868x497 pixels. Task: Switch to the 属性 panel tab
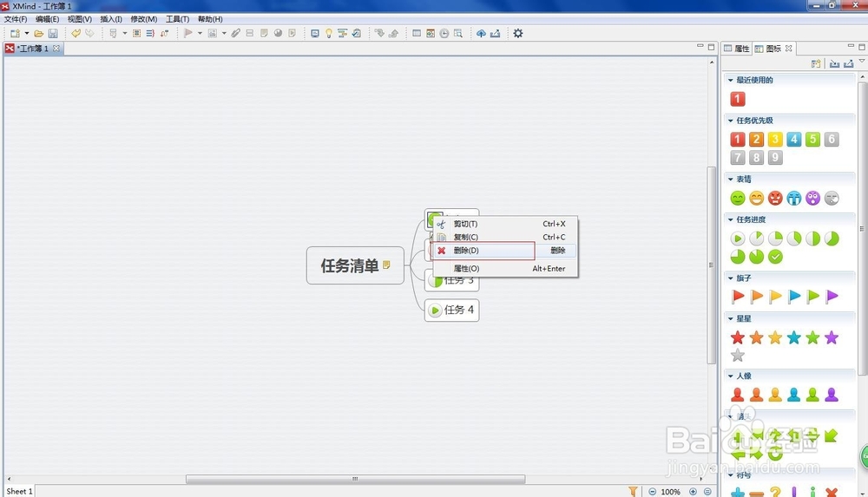[x=737, y=49]
